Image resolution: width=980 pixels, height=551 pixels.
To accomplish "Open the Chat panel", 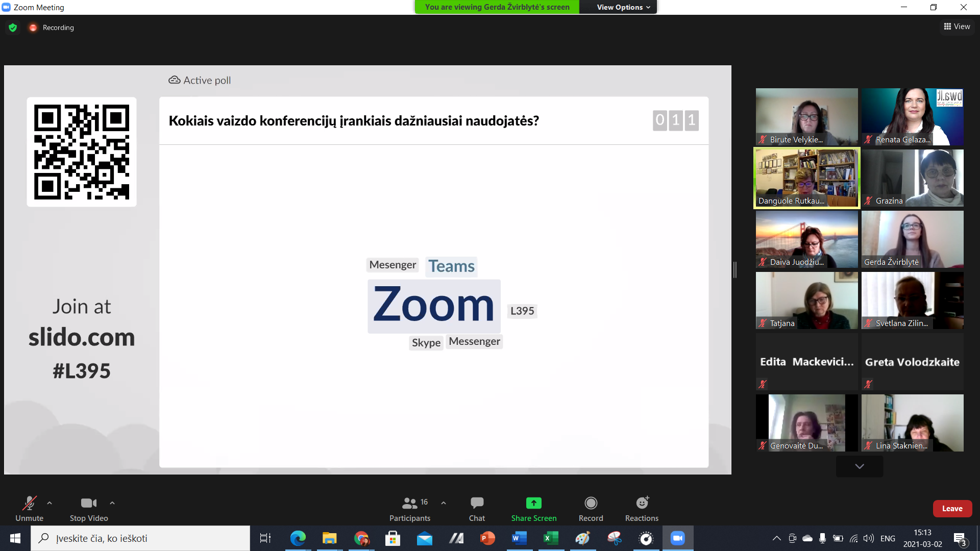I will click(477, 509).
